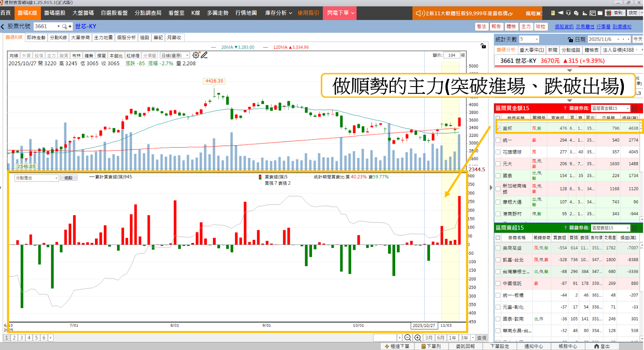Open the 籌碼選股 menu item
This screenshot has height=350, width=644.
point(55,13)
